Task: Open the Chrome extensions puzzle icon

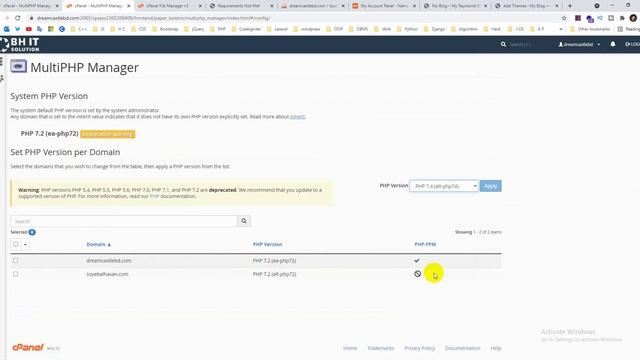Action: pos(622,18)
